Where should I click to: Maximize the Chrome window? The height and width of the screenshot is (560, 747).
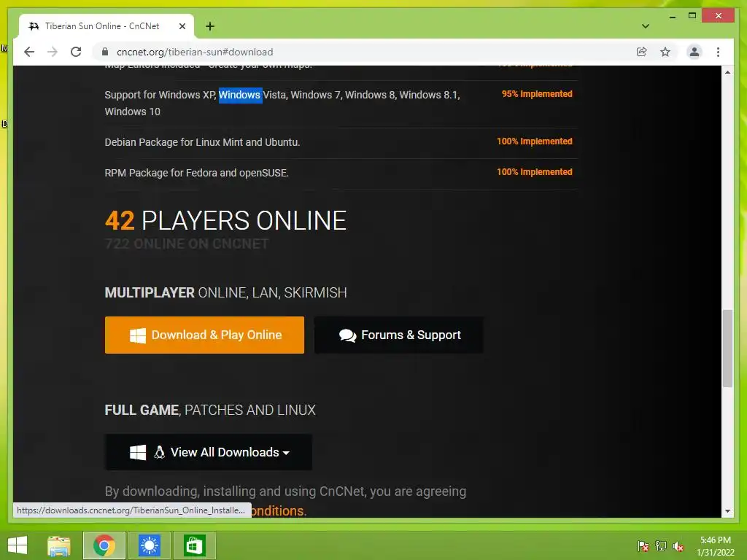692,16
